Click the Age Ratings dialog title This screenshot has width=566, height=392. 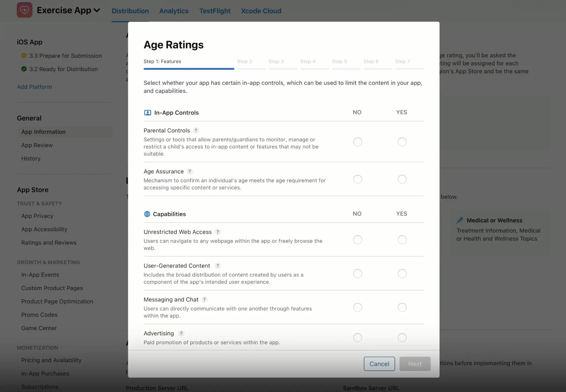point(173,45)
